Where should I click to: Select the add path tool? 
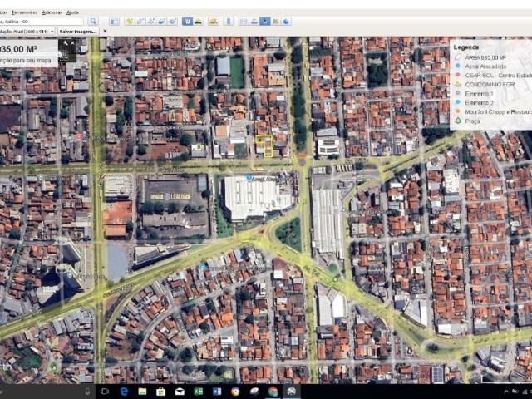151,22
